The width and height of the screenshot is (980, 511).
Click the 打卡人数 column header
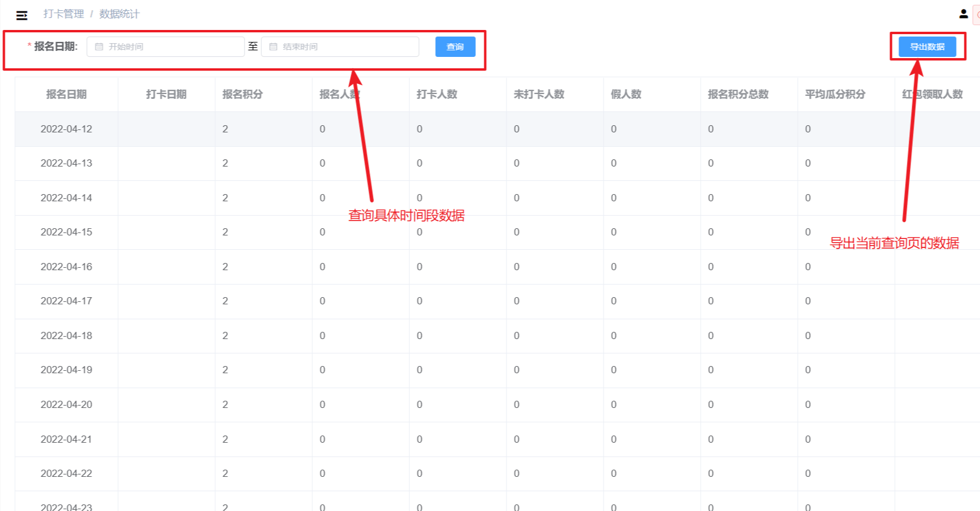(x=437, y=94)
